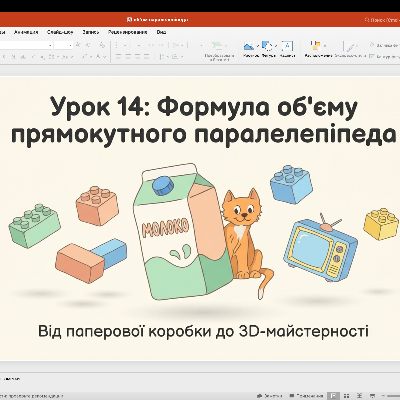
Task: Toggle strikethrough formatting
Action: click(x=23, y=57)
